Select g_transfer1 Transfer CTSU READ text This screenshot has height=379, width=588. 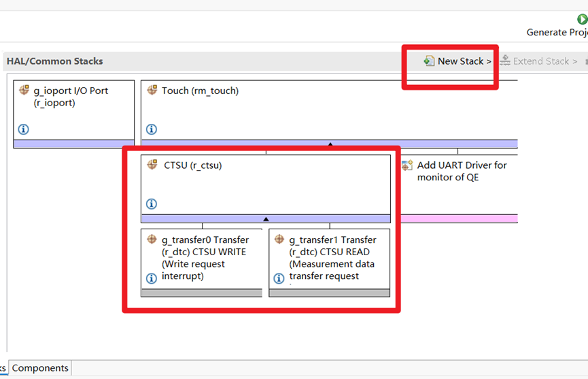[x=332, y=258]
